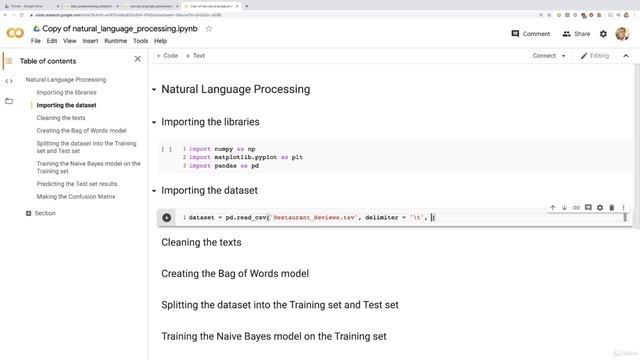Open the Insert menu
The height and width of the screenshot is (360, 640).
point(90,41)
